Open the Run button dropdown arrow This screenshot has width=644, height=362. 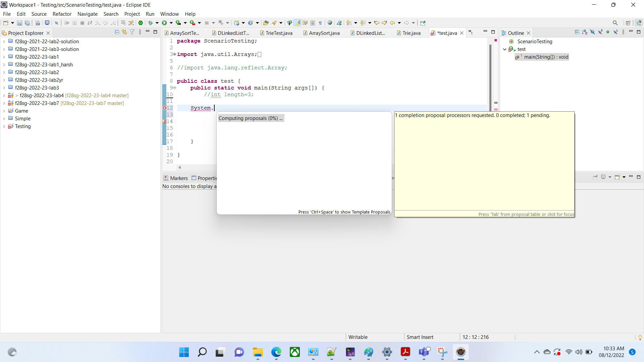coord(171,23)
